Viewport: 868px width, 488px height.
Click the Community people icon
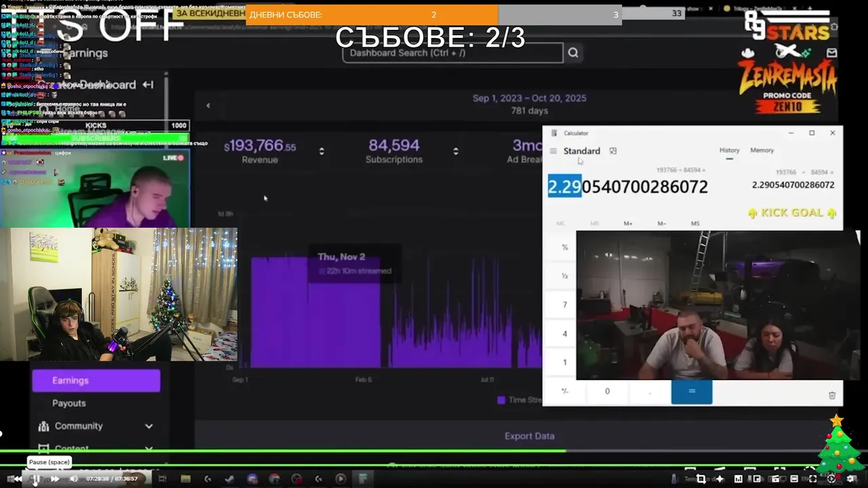(44, 426)
